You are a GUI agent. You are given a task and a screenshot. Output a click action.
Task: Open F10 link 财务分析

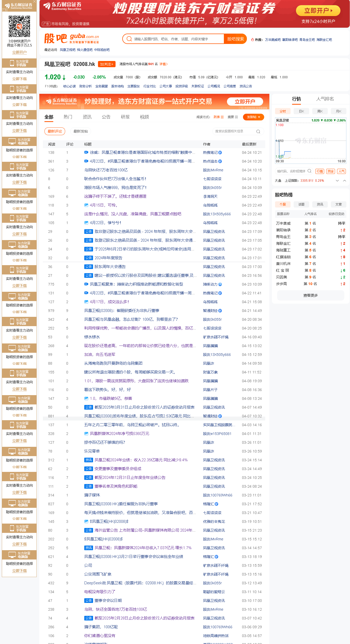point(85,86)
